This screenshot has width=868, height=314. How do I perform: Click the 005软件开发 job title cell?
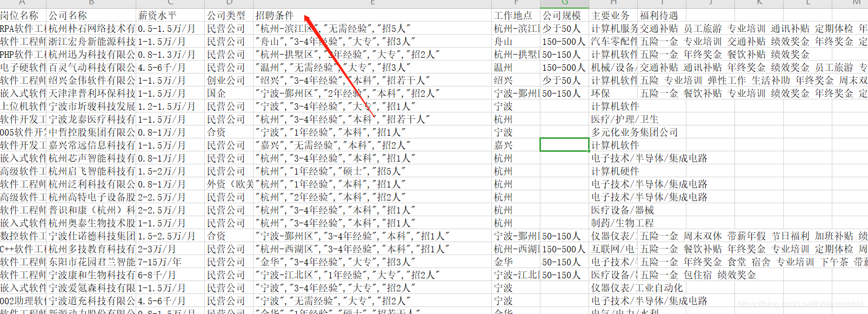click(x=23, y=132)
